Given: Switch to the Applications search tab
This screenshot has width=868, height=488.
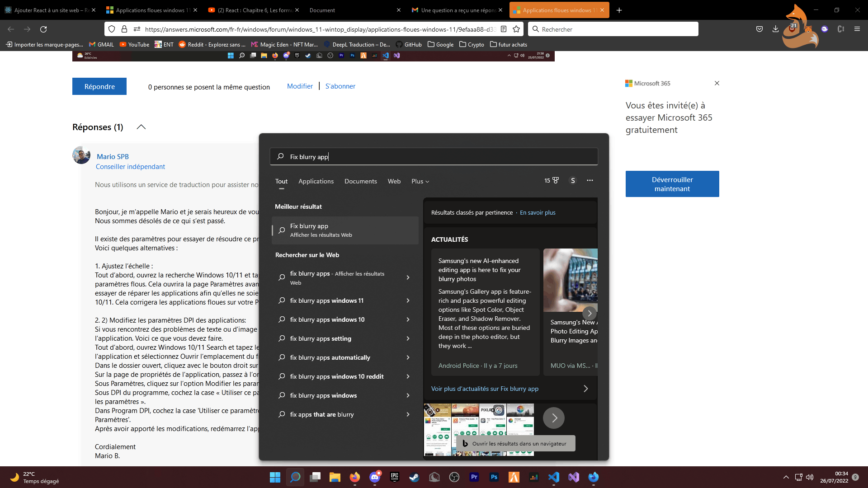Looking at the screenshot, I should [316, 181].
